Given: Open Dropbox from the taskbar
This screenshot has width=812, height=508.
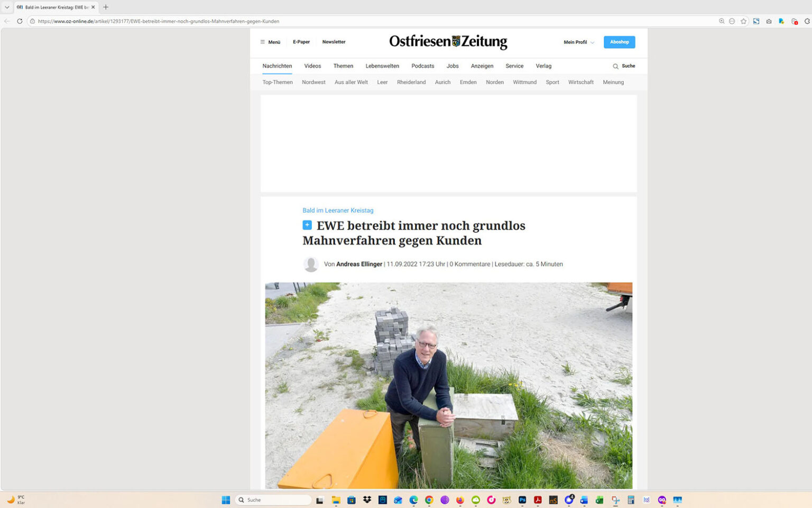Looking at the screenshot, I should coord(367,500).
